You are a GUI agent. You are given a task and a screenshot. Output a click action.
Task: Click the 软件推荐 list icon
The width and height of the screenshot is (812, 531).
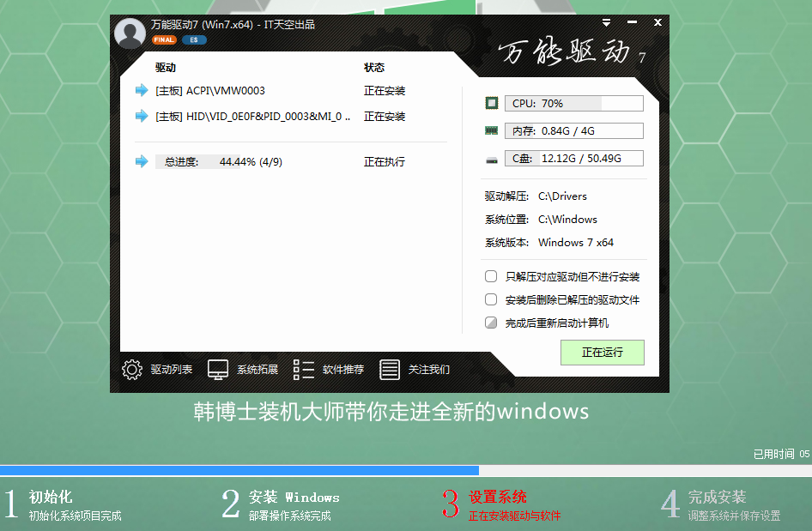coord(304,369)
